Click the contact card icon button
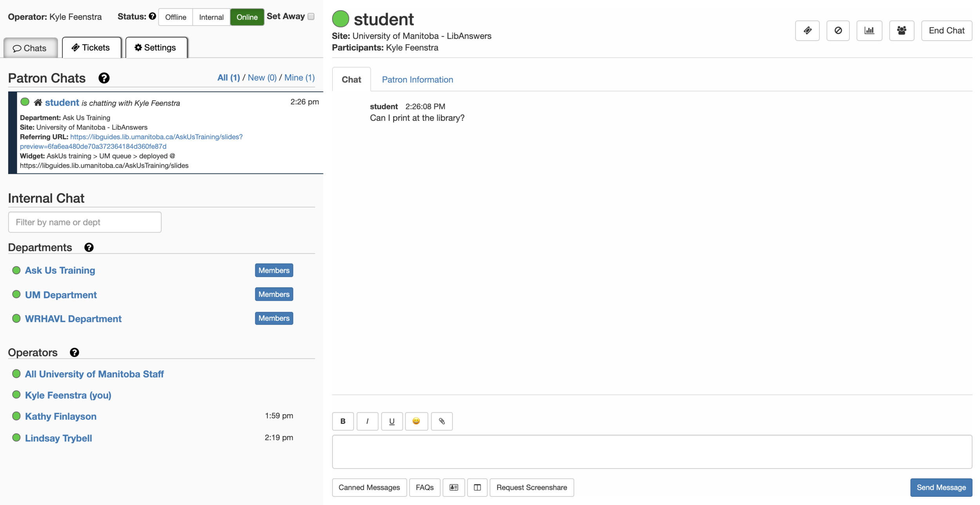Screen dimensions: 980x505 click(x=454, y=487)
